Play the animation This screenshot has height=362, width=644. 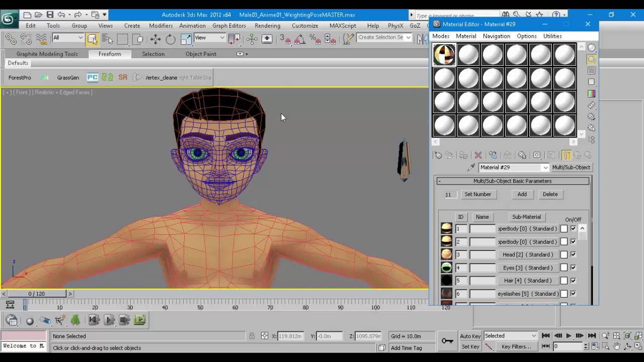[x=569, y=336]
